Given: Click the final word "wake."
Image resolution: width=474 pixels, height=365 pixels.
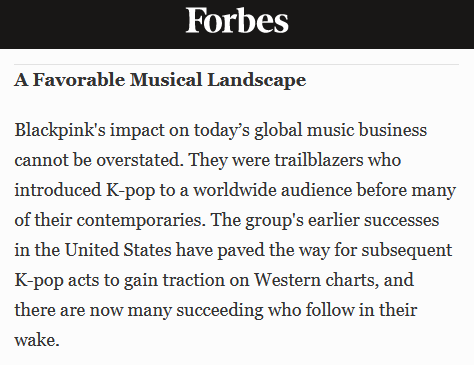Looking at the screenshot, I should tap(37, 340).
